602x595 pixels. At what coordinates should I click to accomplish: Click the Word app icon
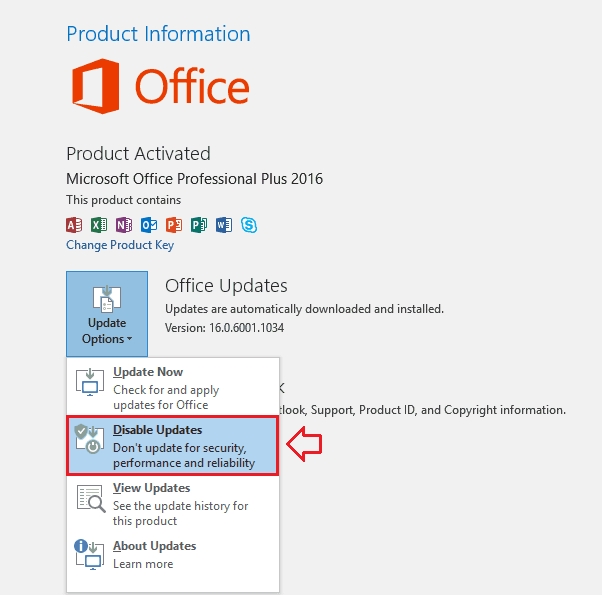click(x=224, y=225)
